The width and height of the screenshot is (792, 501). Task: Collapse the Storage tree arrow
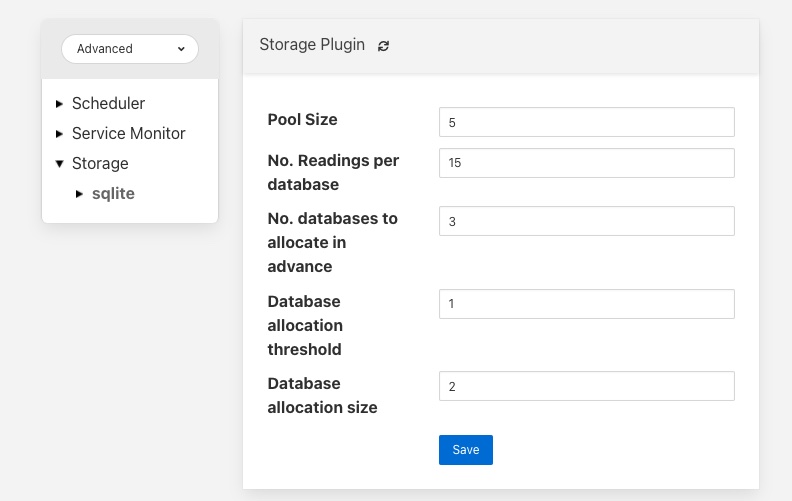(x=60, y=164)
